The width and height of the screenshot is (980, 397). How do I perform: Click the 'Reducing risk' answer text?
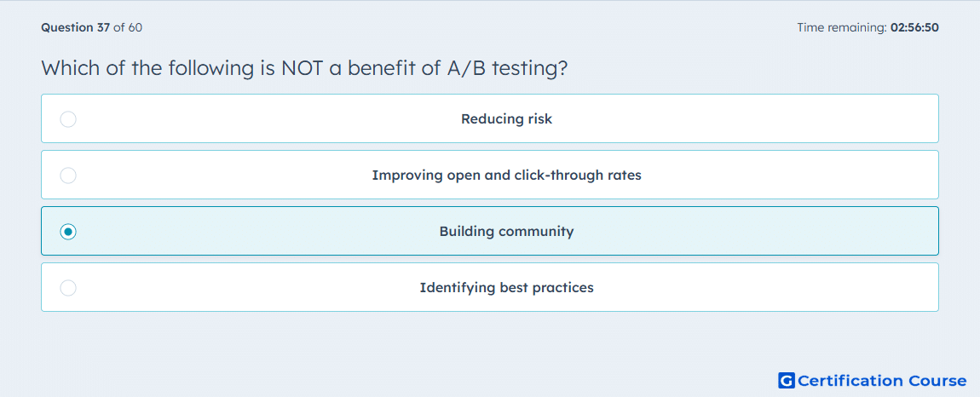point(506,118)
